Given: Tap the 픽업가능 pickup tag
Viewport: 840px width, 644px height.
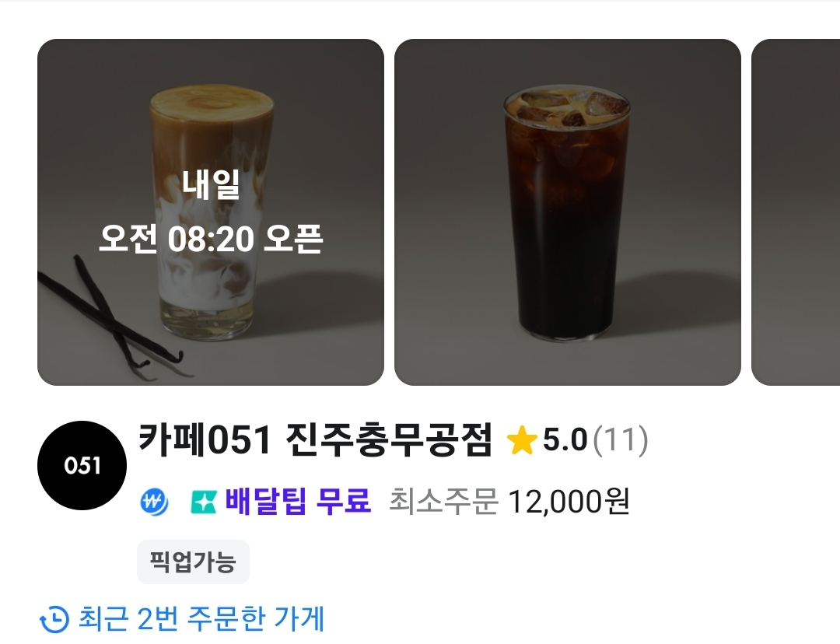Looking at the screenshot, I should pos(193,562).
